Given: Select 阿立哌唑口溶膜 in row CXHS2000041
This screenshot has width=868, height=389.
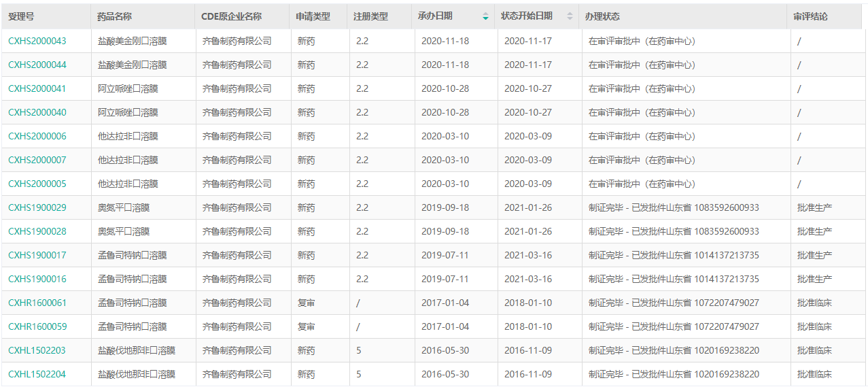Looking at the screenshot, I should (128, 88).
